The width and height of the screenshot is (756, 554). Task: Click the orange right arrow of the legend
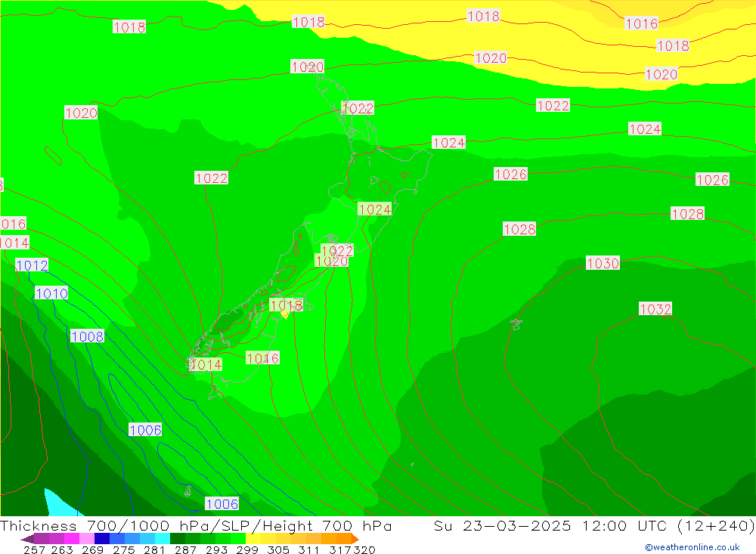[355, 539]
